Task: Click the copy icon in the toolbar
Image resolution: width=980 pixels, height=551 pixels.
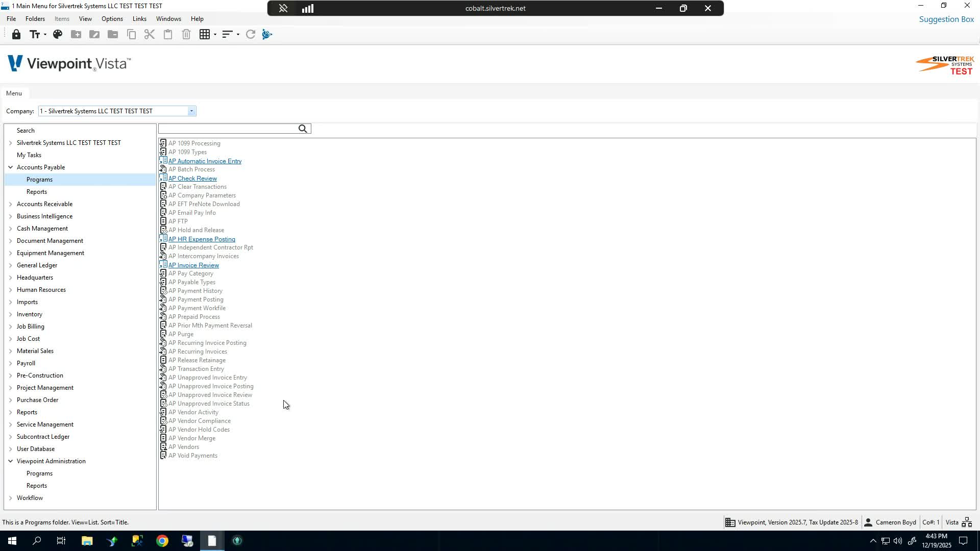Action: (x=131, y=34)
